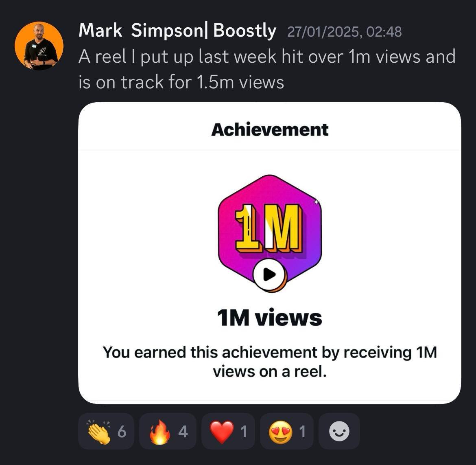Click the text 'You earned this achievement'
The height and width of the screenshot is (465, 476).
coord(210,353)
